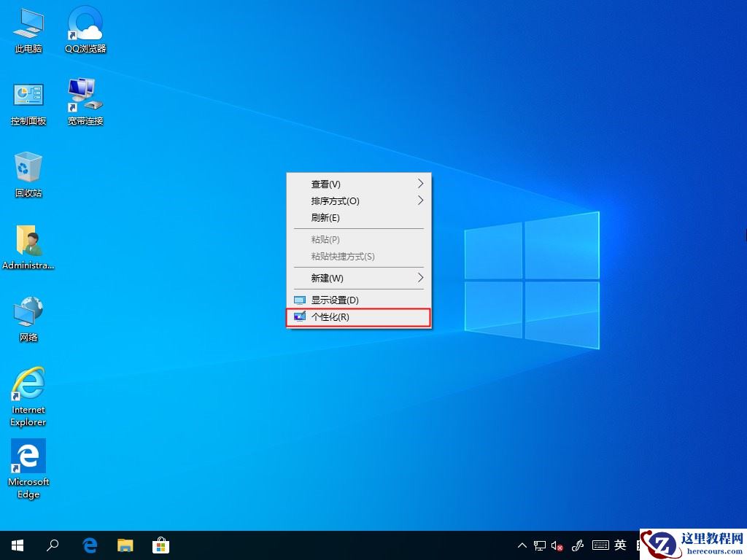The height and width of the screenshot is (560, 747).
Task: Switch the 英 language indicator
Action: (x=619, y=545)
